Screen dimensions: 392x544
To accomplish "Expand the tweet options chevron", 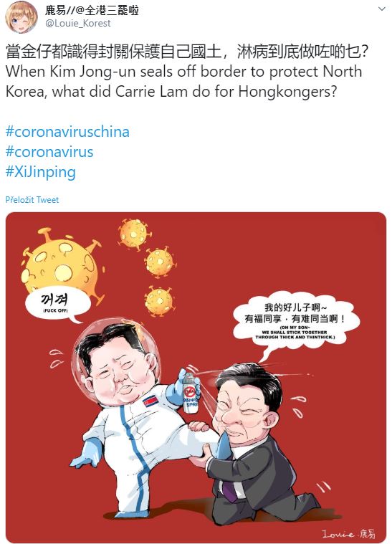I will [381, 9].
